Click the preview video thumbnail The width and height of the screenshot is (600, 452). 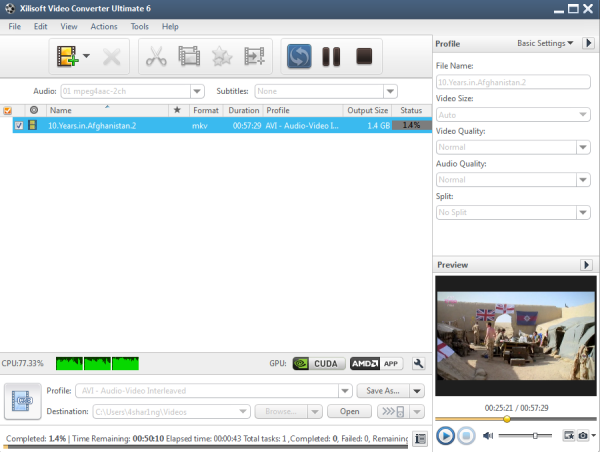click(516, 336)
